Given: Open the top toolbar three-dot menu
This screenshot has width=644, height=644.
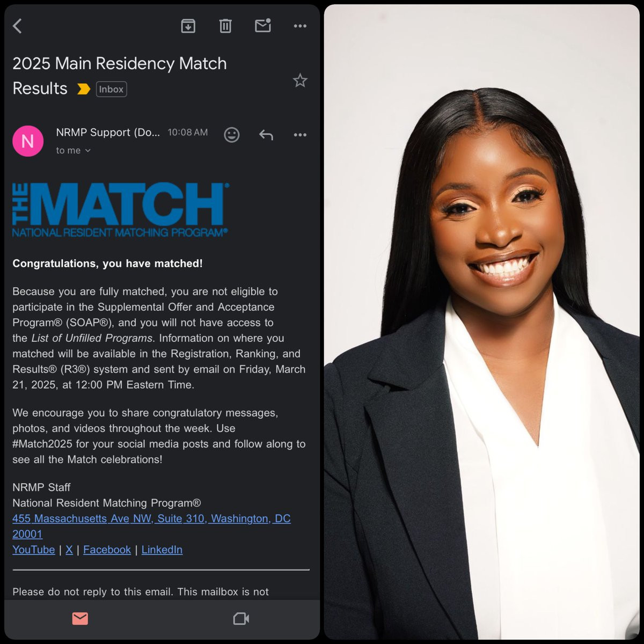Looking at the screenshot, I should [300, 26].
